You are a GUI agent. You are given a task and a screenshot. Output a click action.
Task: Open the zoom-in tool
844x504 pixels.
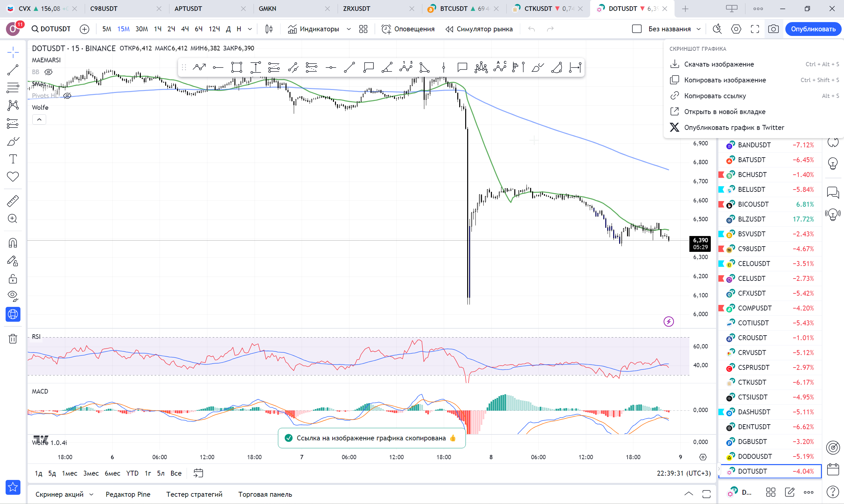point(13,218)
